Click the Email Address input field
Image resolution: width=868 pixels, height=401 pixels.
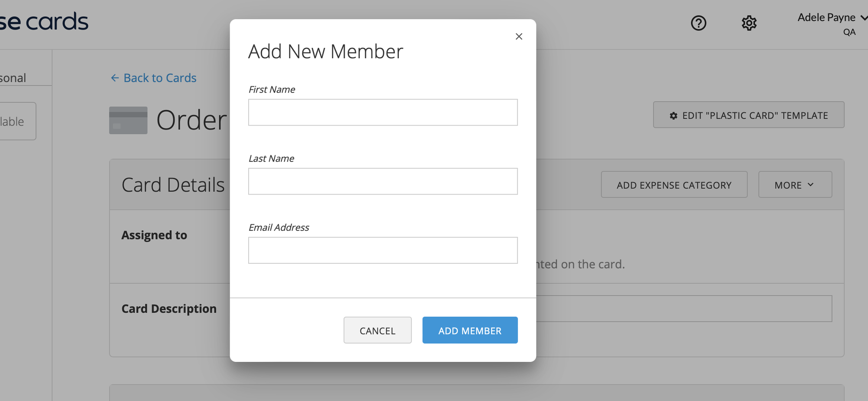pyautogui.click(x=382, y=250)
